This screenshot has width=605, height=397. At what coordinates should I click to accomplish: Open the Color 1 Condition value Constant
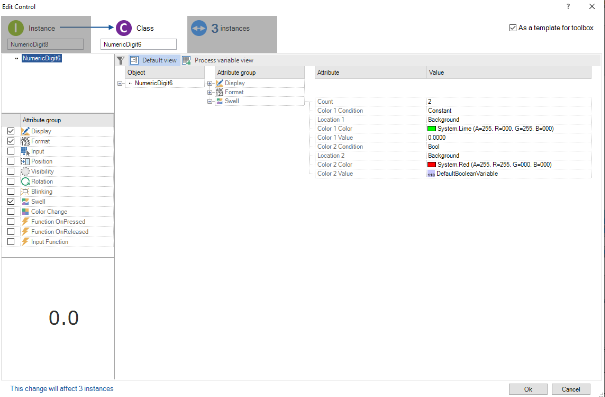pyautogui.click(x=509, y=111)
